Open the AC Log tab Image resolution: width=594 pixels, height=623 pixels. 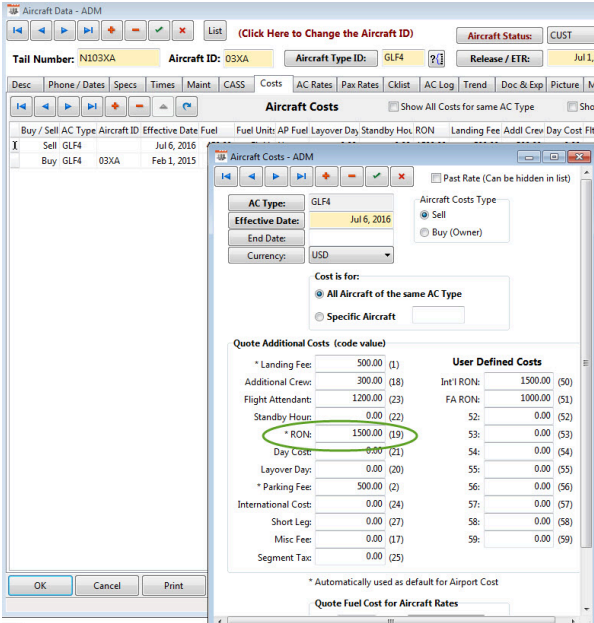click(439, 85)
